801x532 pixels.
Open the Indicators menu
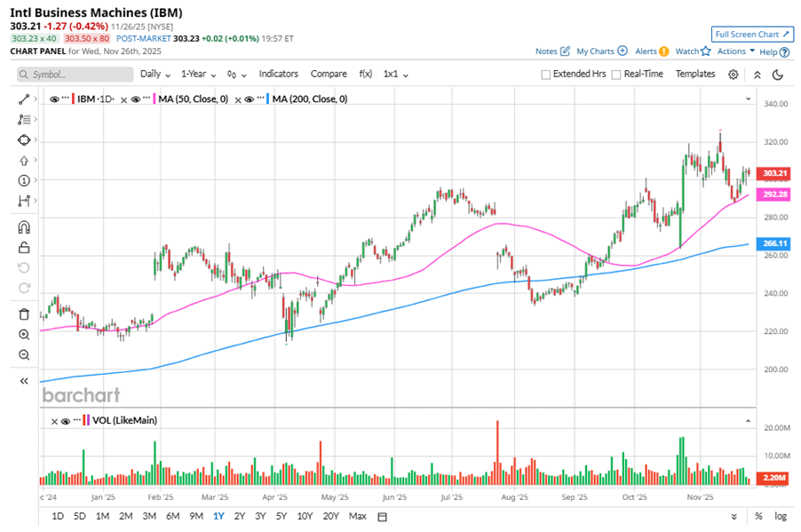[x=278, y=74]
